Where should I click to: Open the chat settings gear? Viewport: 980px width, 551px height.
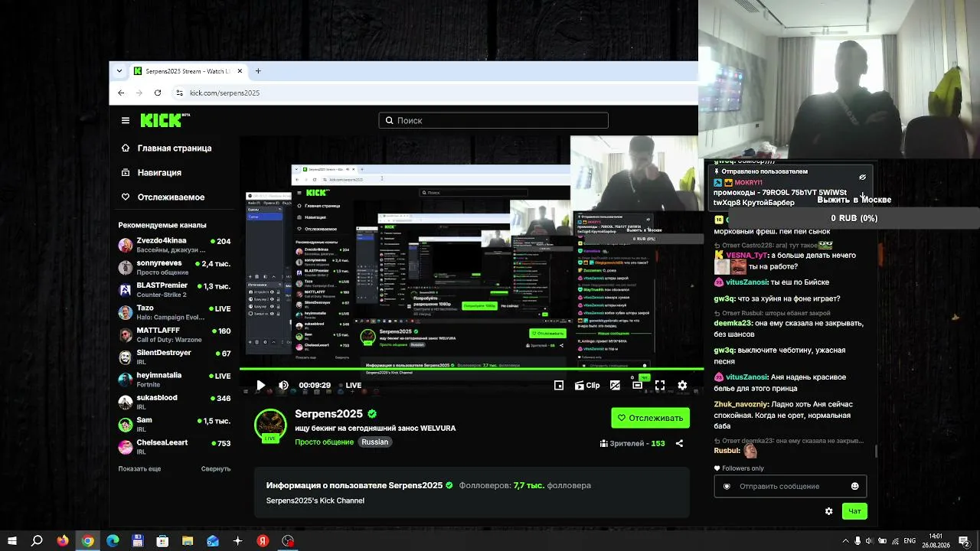[828, 511]
